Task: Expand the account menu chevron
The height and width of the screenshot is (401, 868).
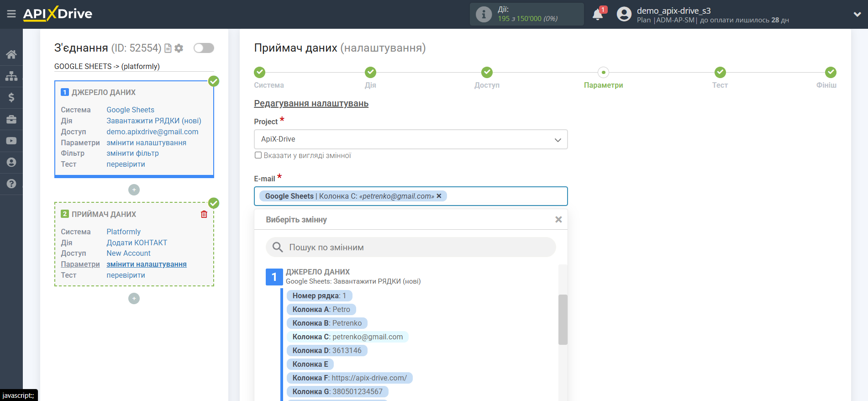Action: click(x=857, y=14)
